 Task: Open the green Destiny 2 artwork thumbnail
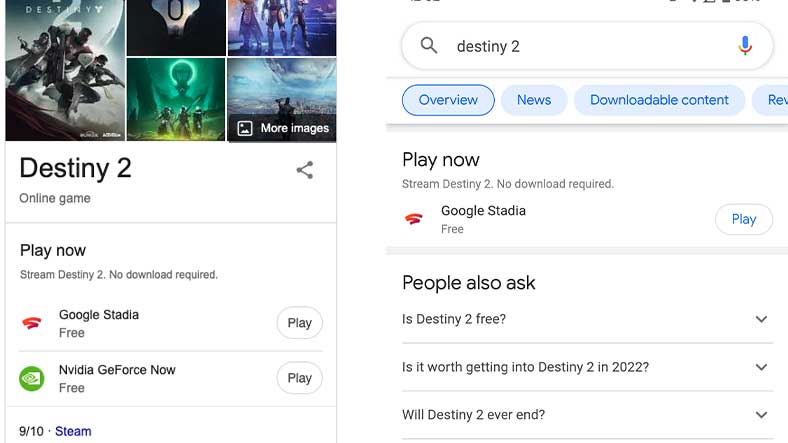(x=176, y=100)
